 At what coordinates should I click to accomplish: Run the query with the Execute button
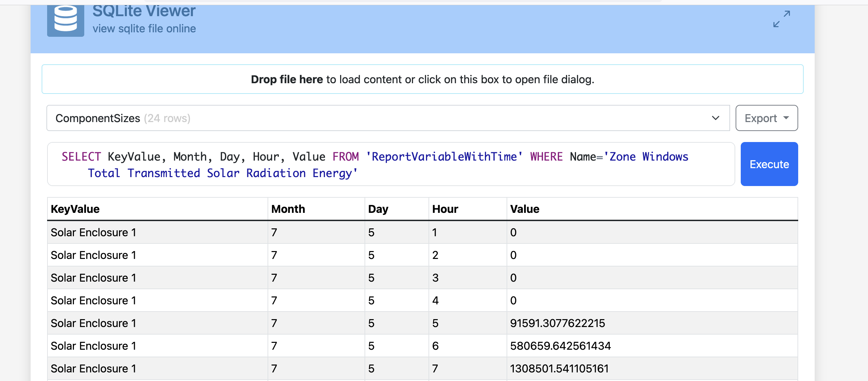coord(769,164)
